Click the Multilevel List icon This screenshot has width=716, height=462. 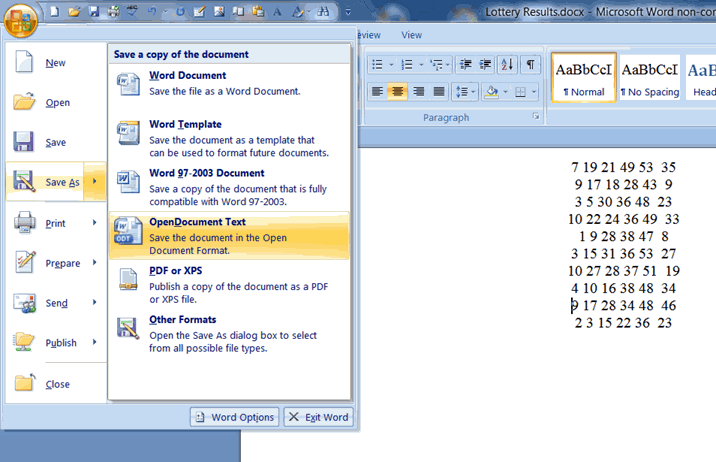[437, 64]
